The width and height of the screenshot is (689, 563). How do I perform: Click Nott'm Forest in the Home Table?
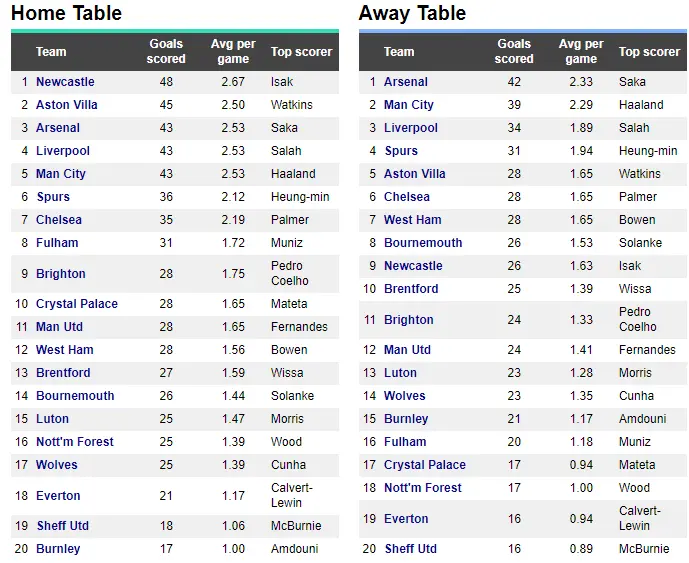click(x=74, y=442)
